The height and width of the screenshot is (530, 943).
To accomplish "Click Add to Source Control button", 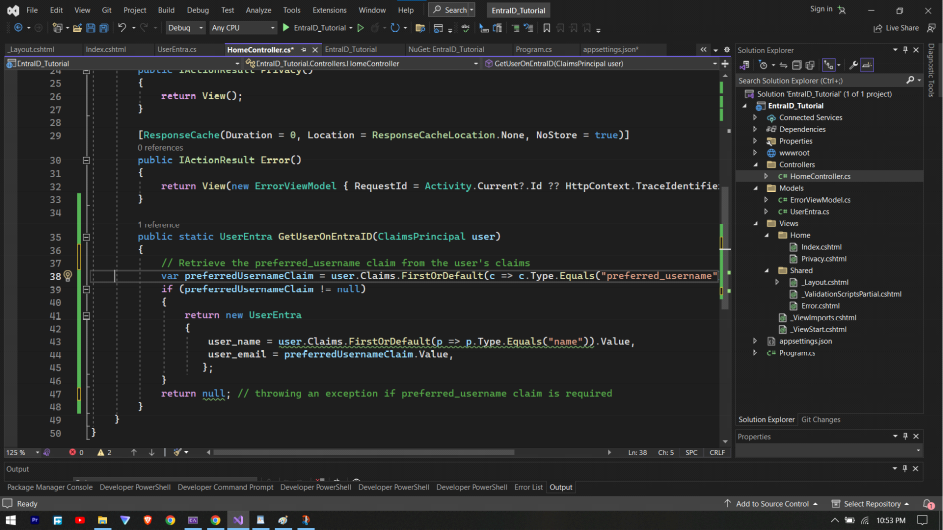I will point(771,504).
